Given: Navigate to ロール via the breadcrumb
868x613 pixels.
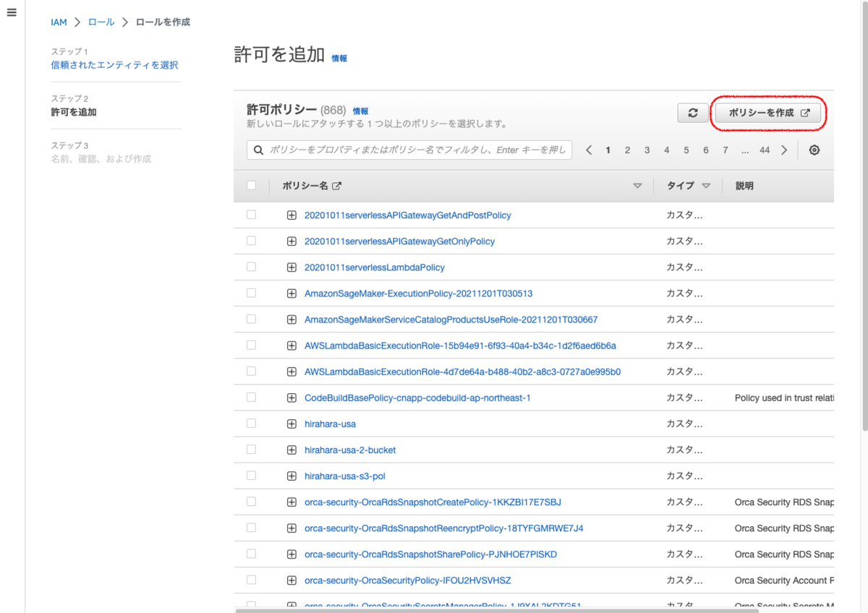Looking at the screenshot, I should pos(101,22).
